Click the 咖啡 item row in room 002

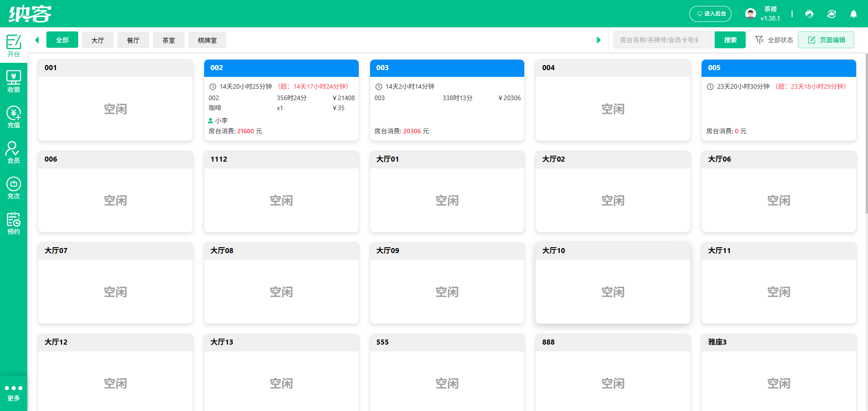click(x=281, y=108)
